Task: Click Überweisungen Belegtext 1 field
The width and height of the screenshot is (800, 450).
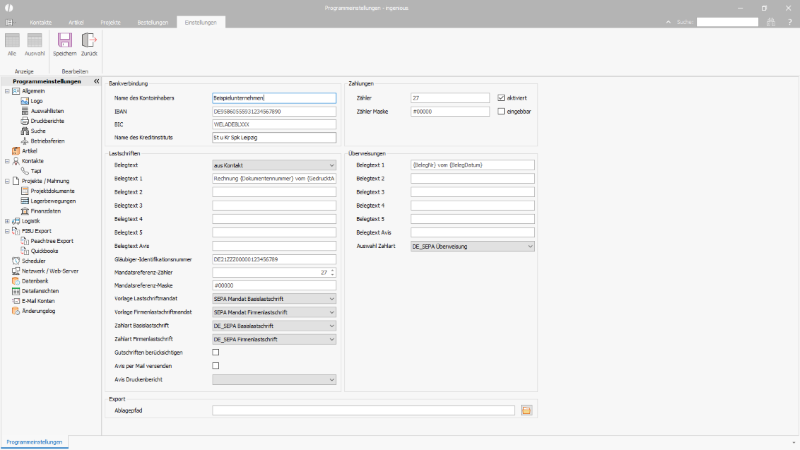Action: coord(472,165)
